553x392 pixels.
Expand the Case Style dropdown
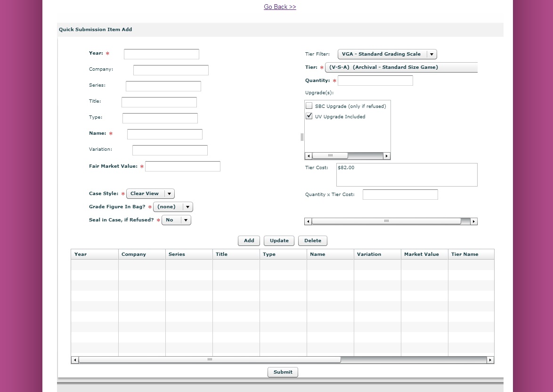[x=150, y=194]
